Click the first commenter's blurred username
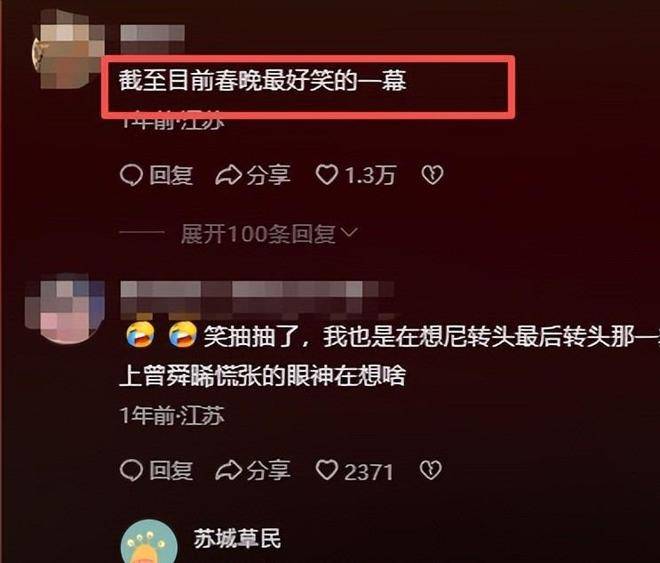 pos(152,33)
